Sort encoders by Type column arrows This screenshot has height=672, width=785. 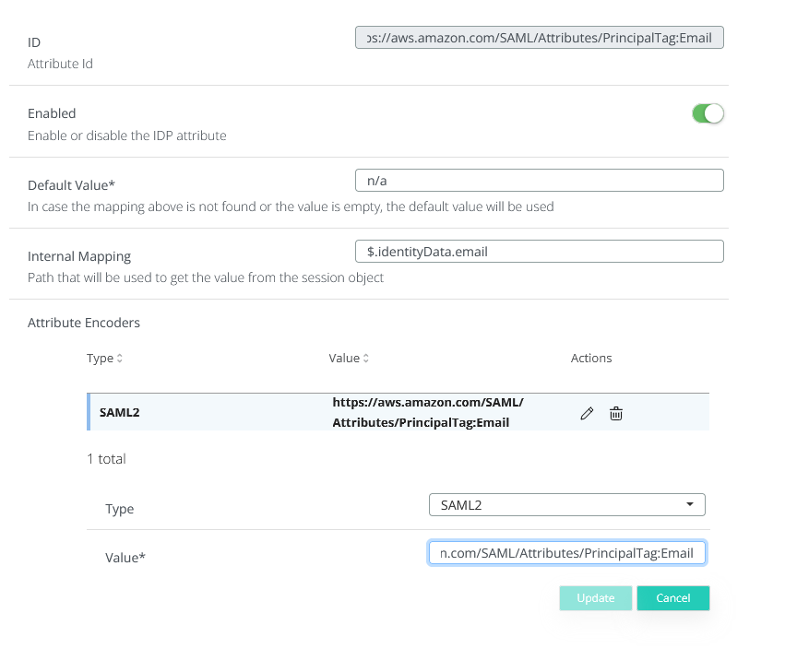119,359
